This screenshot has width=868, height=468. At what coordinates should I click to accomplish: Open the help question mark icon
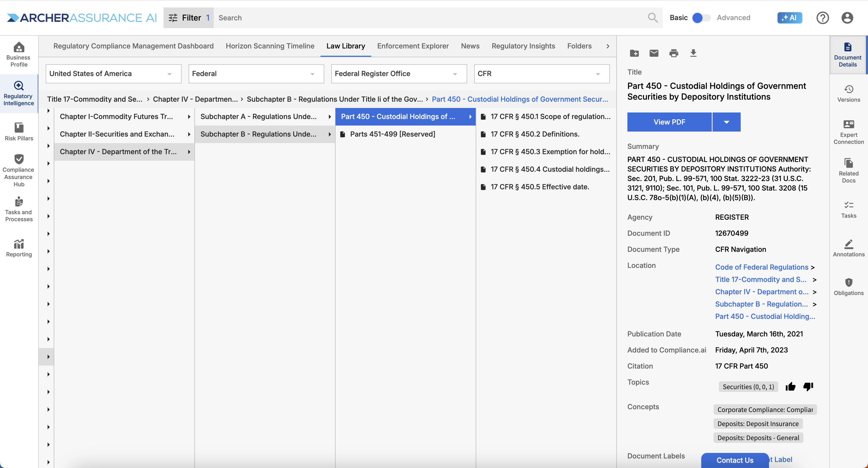click(822, 18)
